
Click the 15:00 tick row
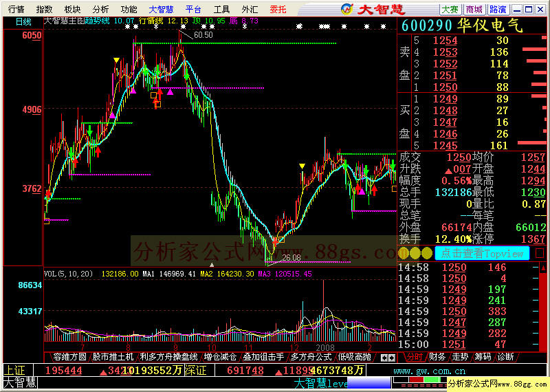470,345
